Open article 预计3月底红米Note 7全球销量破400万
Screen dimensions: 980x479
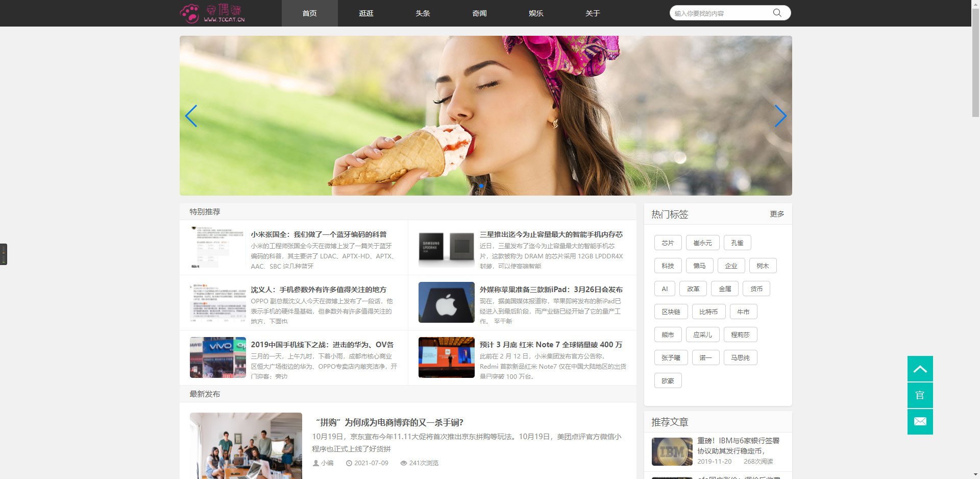(551, 345)
